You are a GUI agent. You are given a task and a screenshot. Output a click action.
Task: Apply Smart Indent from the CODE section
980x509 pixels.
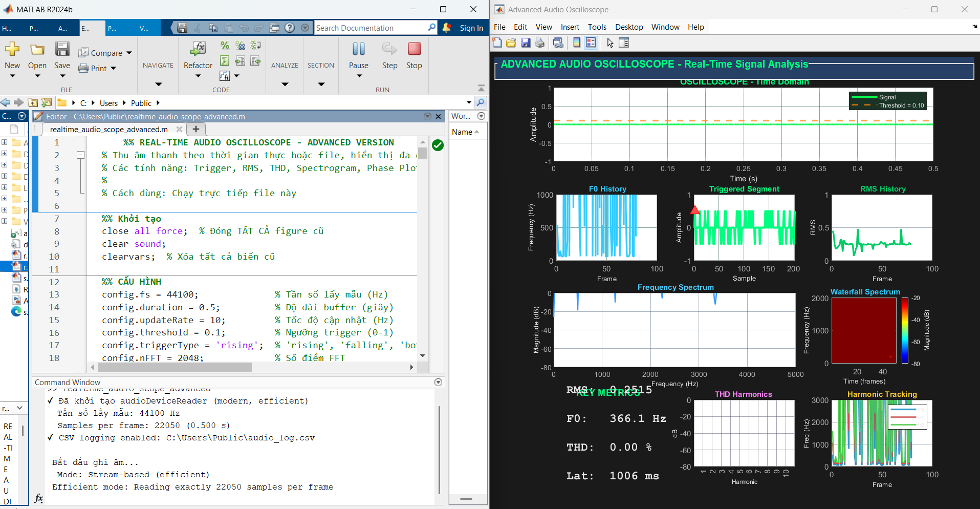point(225,60)
